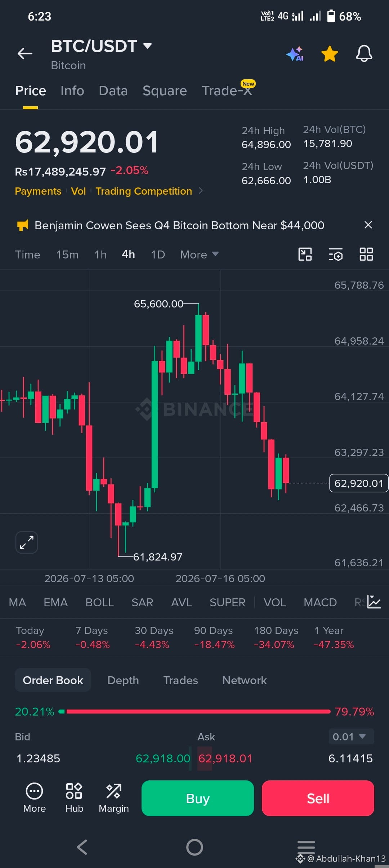
Task: Switch to the Network tab
Action: [x=245, y=680]
